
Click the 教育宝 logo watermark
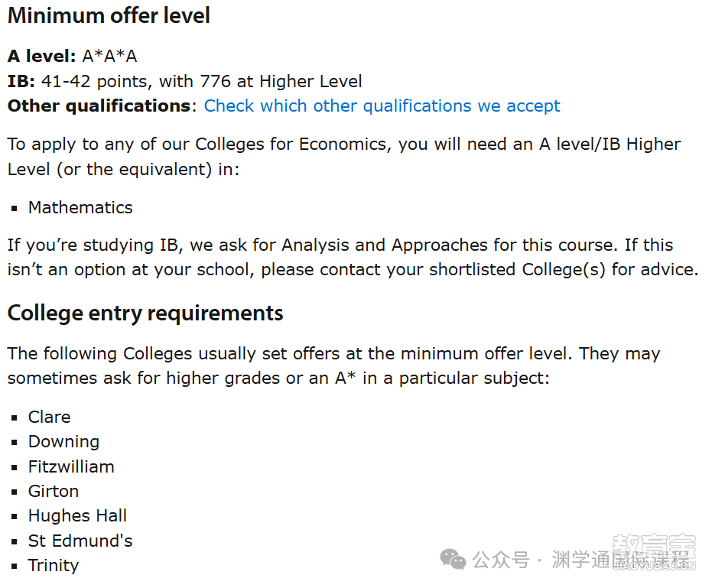(654, 551)
